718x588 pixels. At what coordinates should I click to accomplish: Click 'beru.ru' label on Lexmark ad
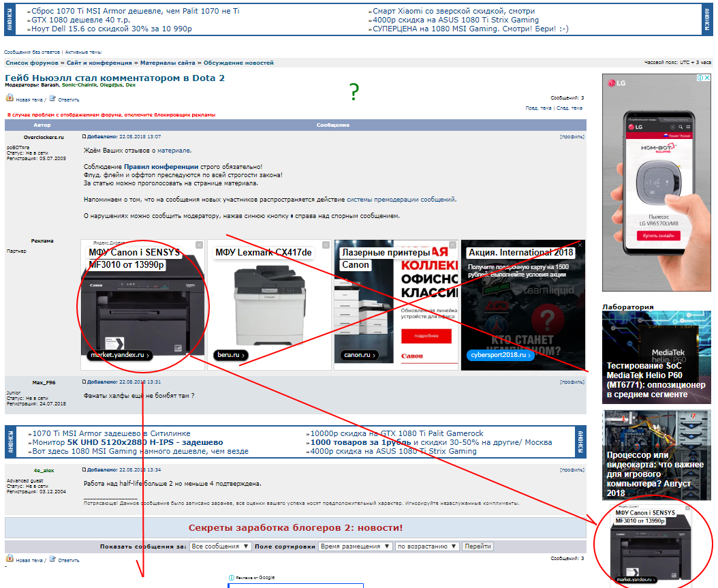coord(231,355)
